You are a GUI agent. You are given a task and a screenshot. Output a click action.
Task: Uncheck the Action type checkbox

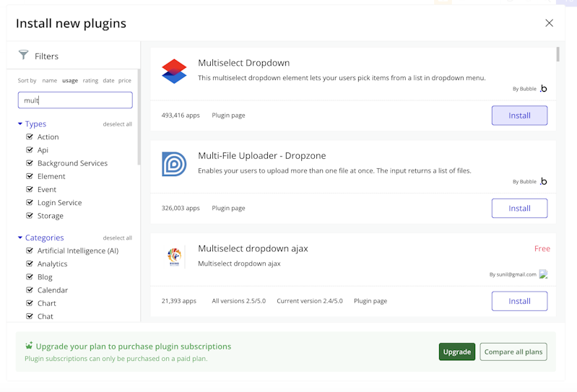[30, 136]
